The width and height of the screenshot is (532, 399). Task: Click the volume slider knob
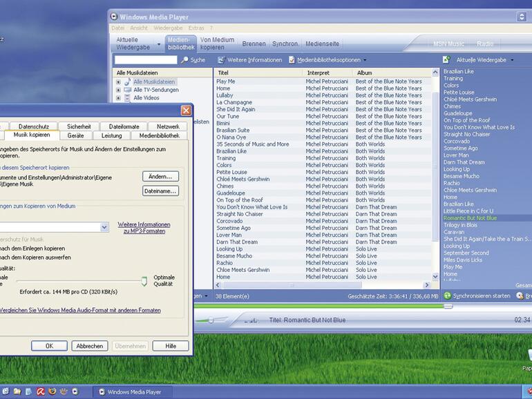coord(211,320)
